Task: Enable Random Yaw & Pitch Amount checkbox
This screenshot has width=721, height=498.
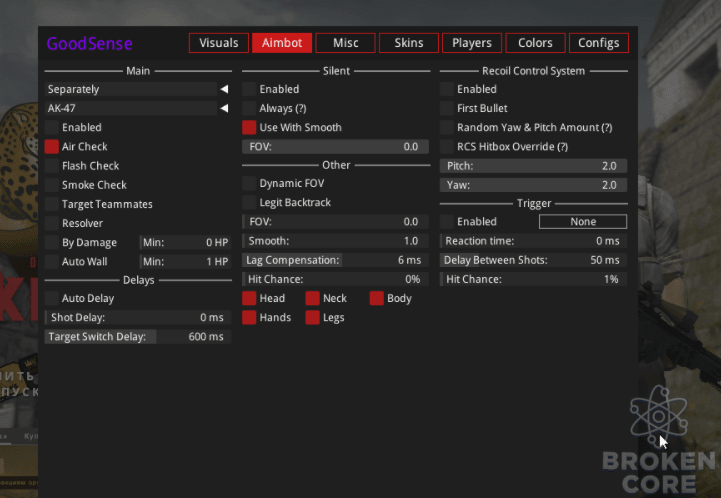Action: tap(446, 127)
